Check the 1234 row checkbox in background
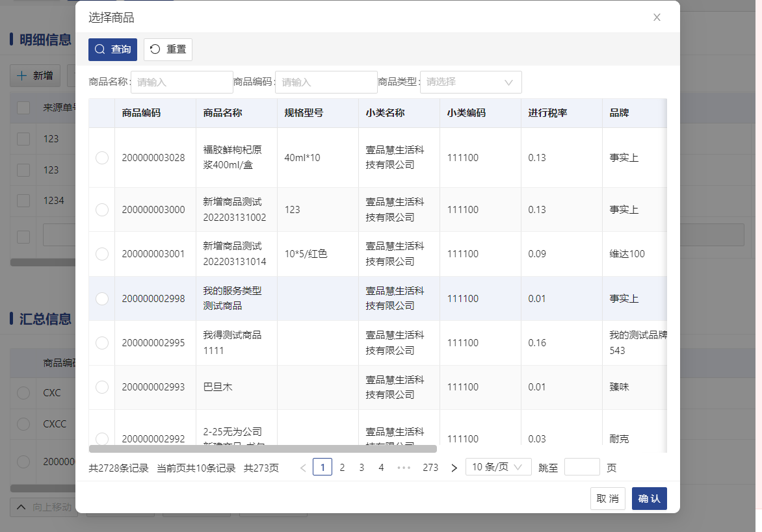This screenshot has width=762, height=532. pos(23,201)
